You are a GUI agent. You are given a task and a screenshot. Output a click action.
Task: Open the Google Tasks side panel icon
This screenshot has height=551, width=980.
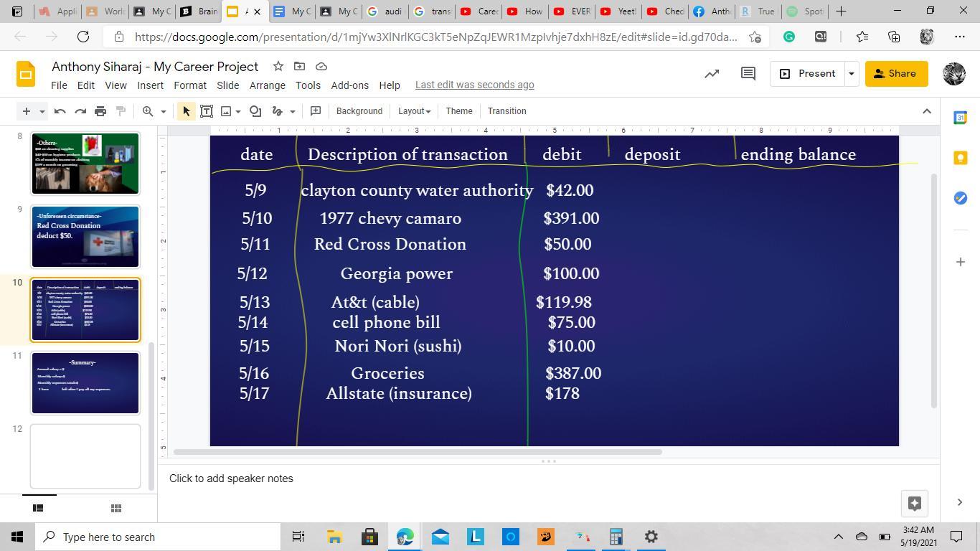point(961,198)
